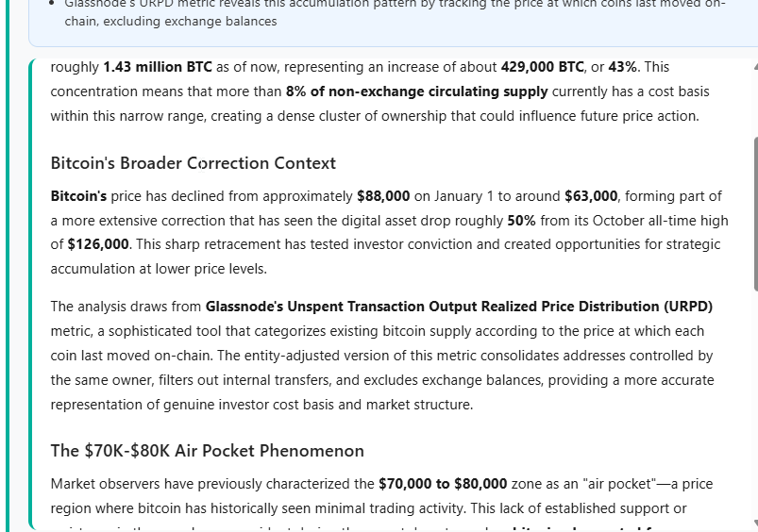Click the bold "50%" drop figure
This screenshot has width=758, height=532.
tap(522, 221)
